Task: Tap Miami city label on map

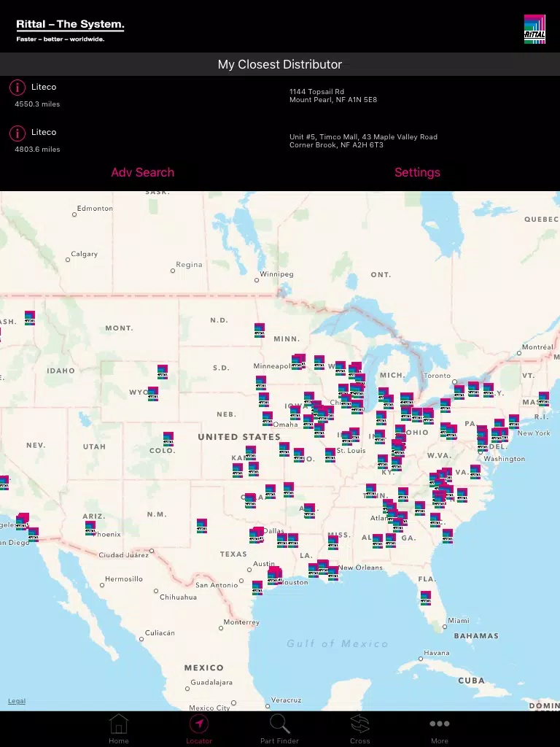Action: click(459, 620)
